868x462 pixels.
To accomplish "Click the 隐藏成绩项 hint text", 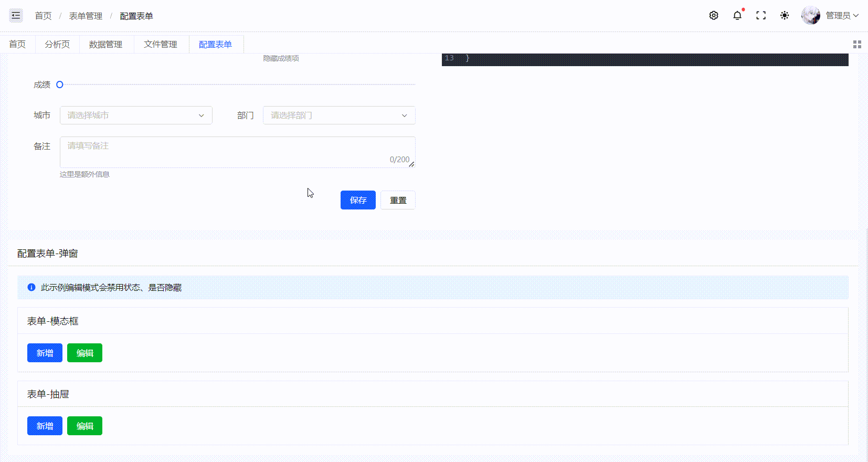I will click(281, 58).
